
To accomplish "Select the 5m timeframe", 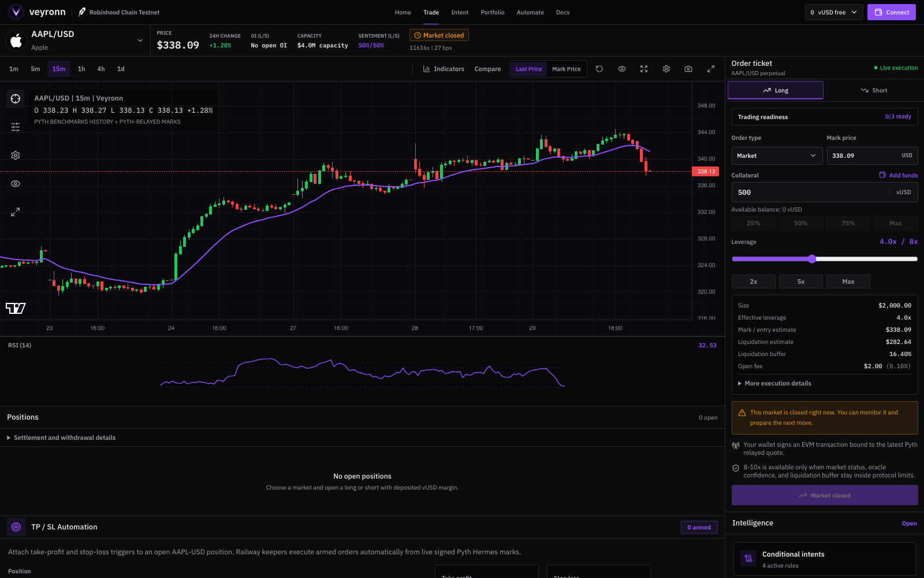I will [x=35, y=69].
